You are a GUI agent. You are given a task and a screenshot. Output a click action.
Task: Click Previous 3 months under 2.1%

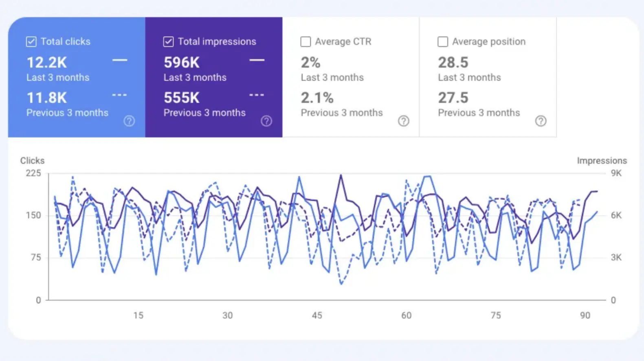pyautogui.click(x=342, y=113)
